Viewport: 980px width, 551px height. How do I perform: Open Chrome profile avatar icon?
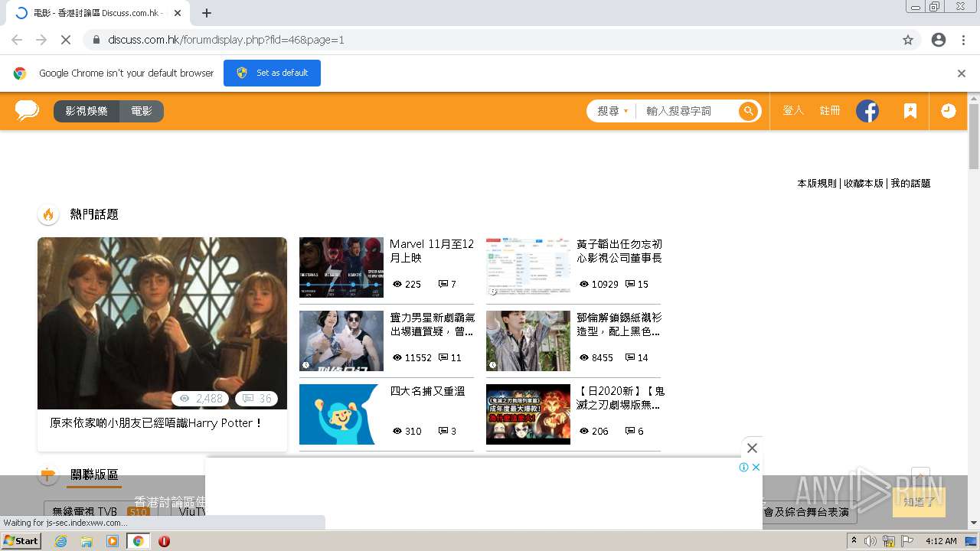[939, 40]
